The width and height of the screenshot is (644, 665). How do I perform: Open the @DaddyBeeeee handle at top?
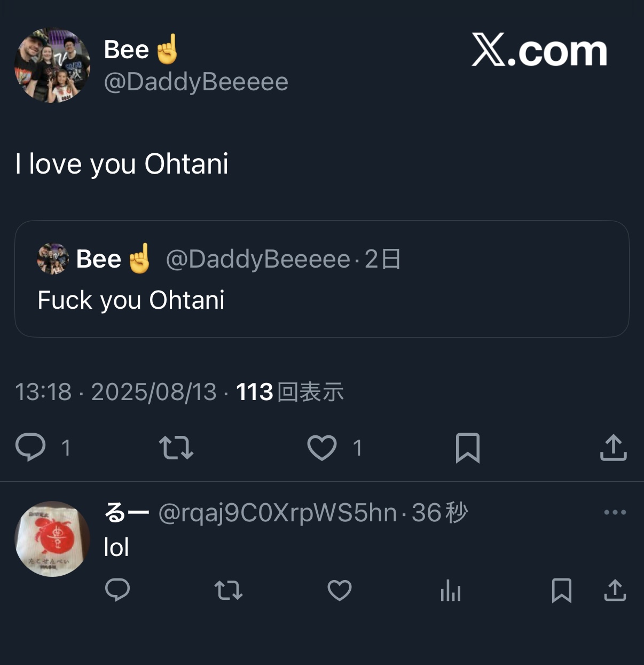(x=196, y=82)
